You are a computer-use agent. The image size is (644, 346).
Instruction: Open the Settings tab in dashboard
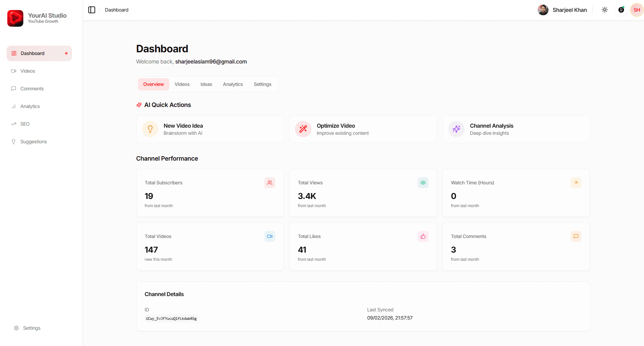[262, 84]
